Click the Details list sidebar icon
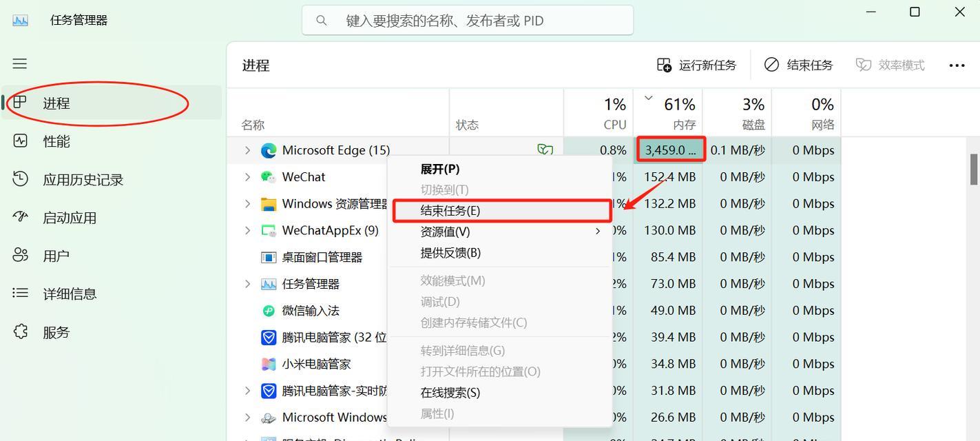The image size is (980, 441). [x=20, y=294]
